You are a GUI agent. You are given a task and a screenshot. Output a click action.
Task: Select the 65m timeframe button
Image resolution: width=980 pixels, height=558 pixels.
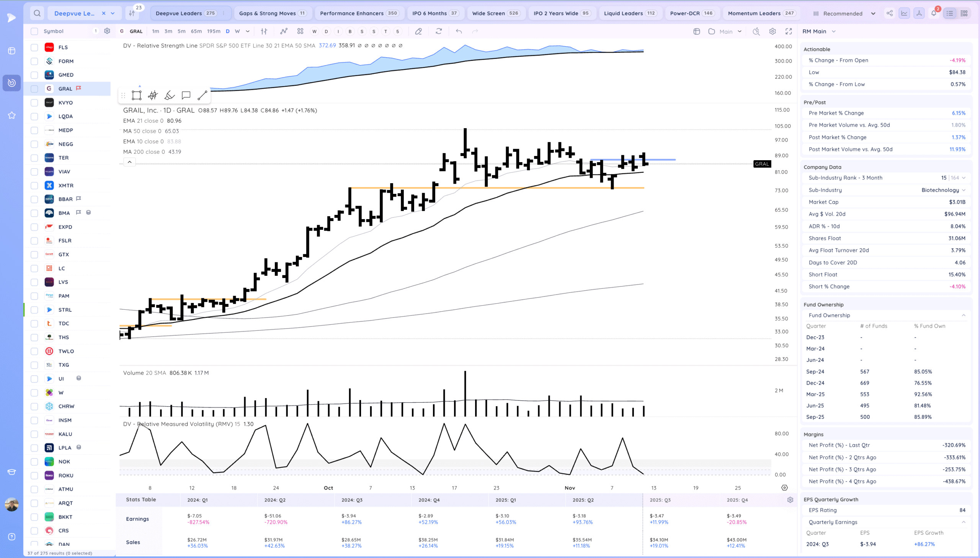coord(196,31)
